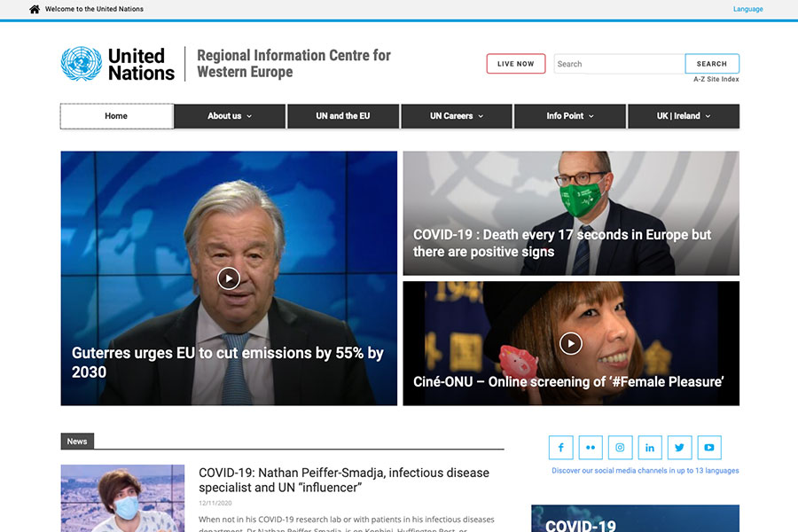Click the United Nations emblem logo
The width and height of the screenshot is (798, 532).
82,64
